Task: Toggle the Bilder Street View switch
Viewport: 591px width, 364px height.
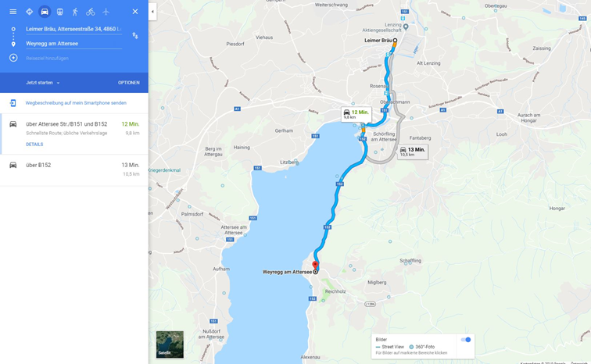Action: tap(466, 340)
